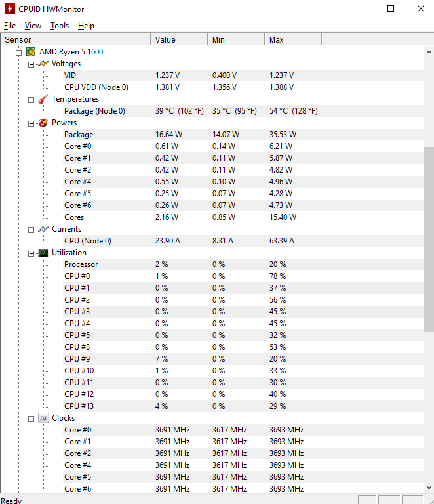The image size is (434, 504).
Task: Collapse the AMD Ryzen 5 1600 node
Action: pos(18,52)
